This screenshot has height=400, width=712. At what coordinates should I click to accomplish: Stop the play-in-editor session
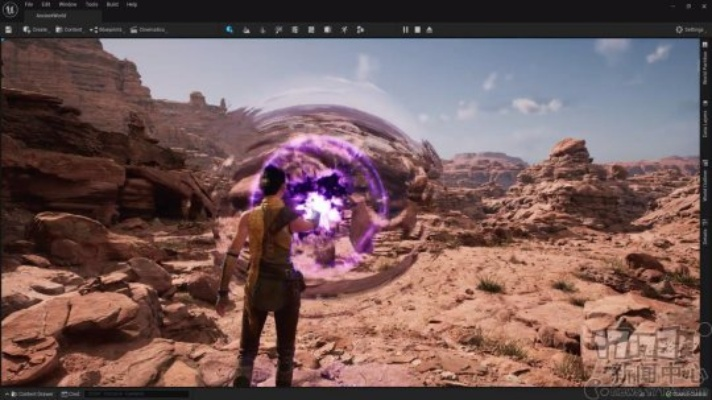pos(418,30)
